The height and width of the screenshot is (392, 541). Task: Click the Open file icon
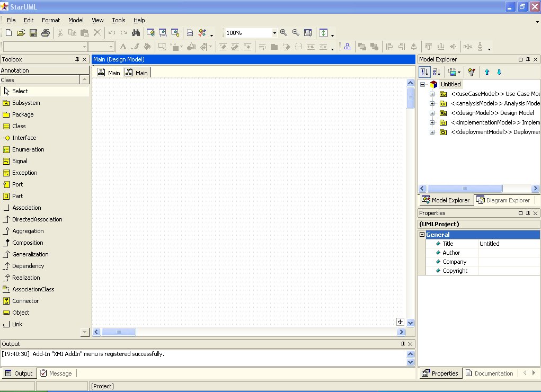[x=21, y=33]
